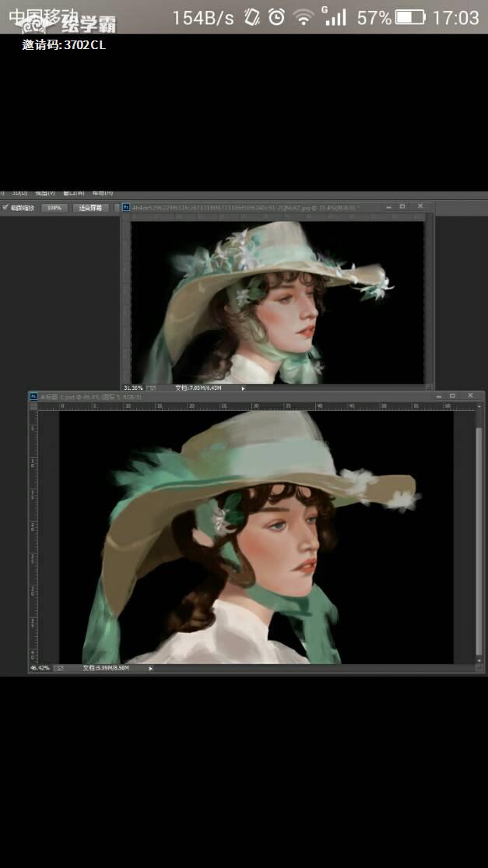Open the 帮助(H) help menu
This screenshot has height=868, width=488.
click(x=103, y=193)
